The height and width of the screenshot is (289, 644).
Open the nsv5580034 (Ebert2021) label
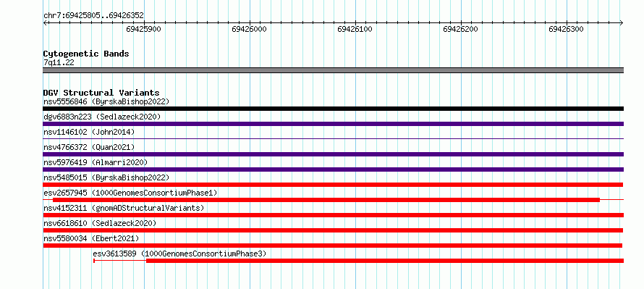point(91,238)
